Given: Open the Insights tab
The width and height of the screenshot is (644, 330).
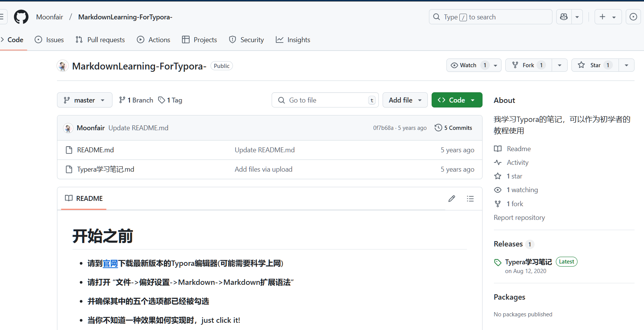Looking at the screenshot, I should click(293, 40).
